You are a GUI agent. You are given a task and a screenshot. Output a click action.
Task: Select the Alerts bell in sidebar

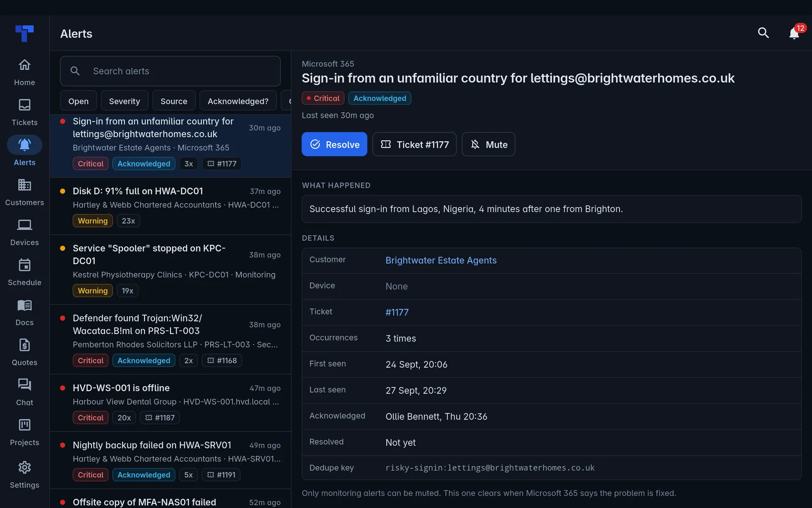coord(24,152)
